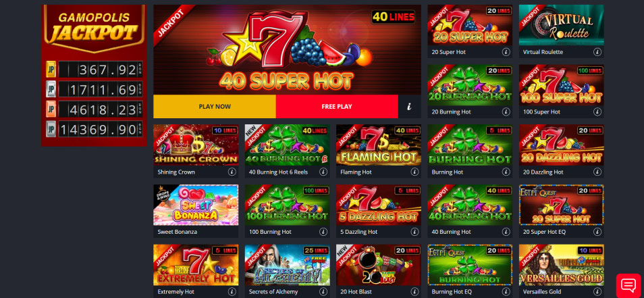Click the info icon for Sweet Bonanza
Image resolution: width=644 pixels, height=298 pixels.
coord(232,232)
